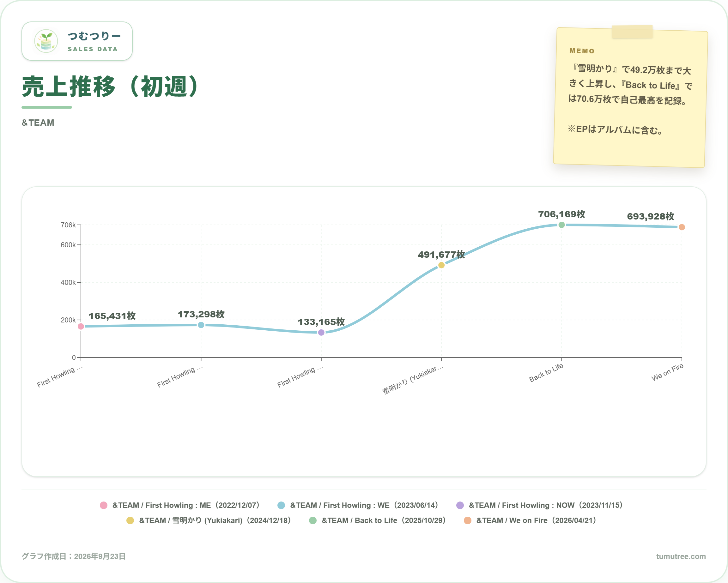Click the グラフ作成日：2026年9月23日 footer text
This screenshot has height=583, width=728.
[74, 556]
